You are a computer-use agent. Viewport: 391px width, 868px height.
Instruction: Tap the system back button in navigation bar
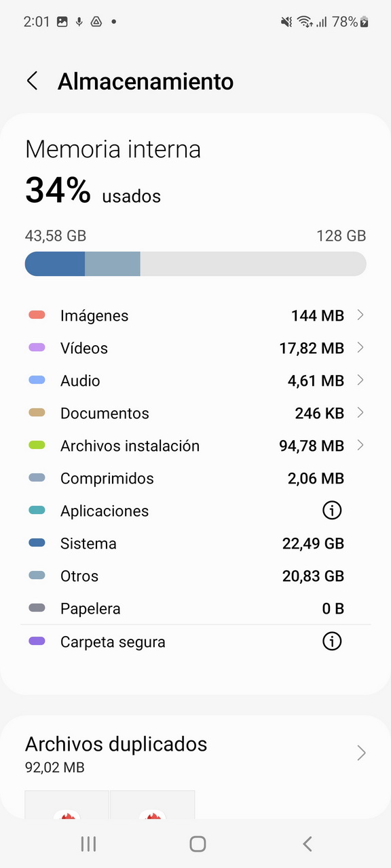tap(307, 844)
